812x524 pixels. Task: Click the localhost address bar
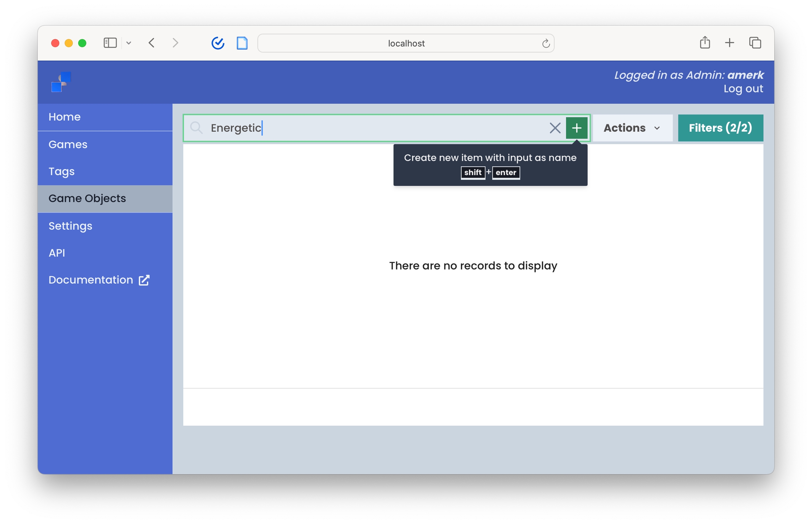click(x=406, y=43)
